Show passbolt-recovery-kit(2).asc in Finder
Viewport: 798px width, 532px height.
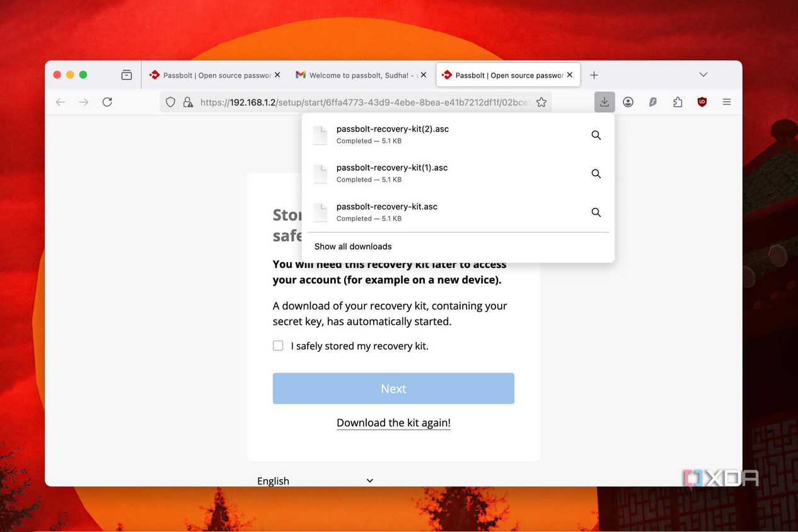tap(596, 135)
